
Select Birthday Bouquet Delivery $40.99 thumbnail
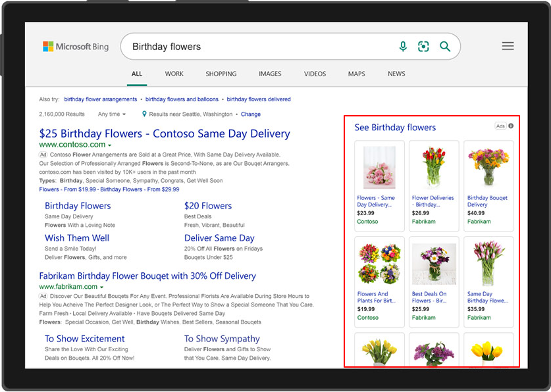pyautogui.click(x=488, y=168)
